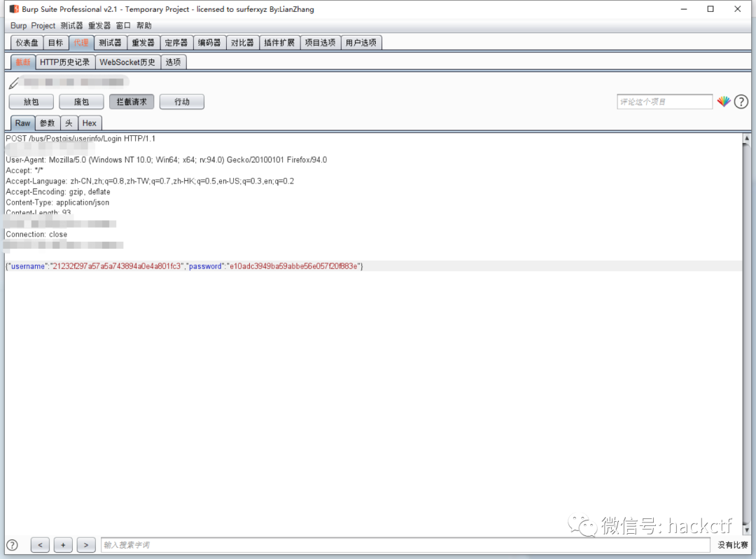Screen dimensions: 756x559
Task: Click the request editor scrollbar up arrow
Action: pos(747,139)
